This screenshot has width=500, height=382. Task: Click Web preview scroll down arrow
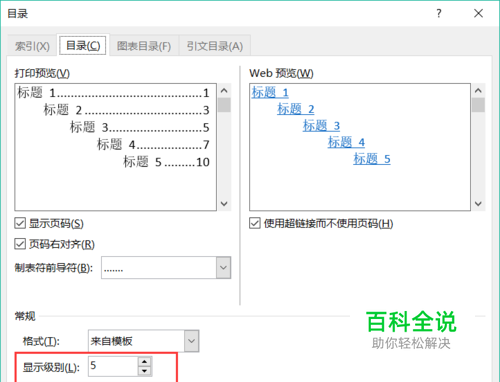point(478,203)
